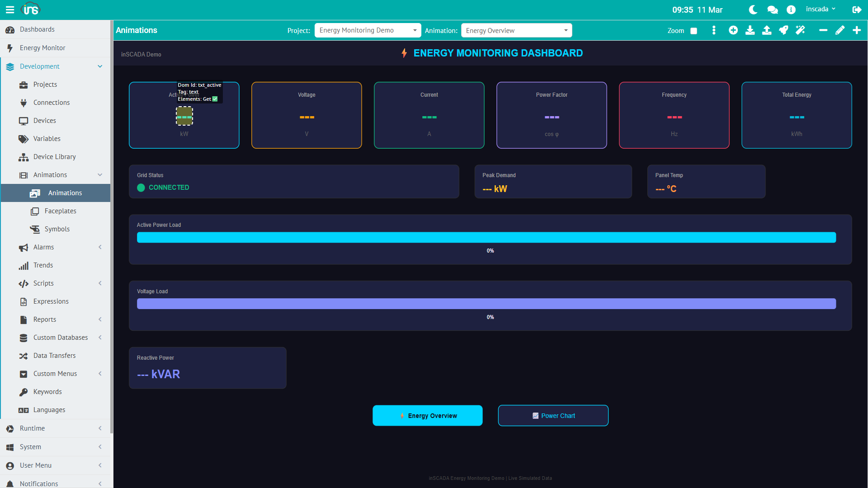This screenshot has height=488, width=868.
Task: Click the rocket deploy icon in the toolbar
Action: (x=783, y=30)
